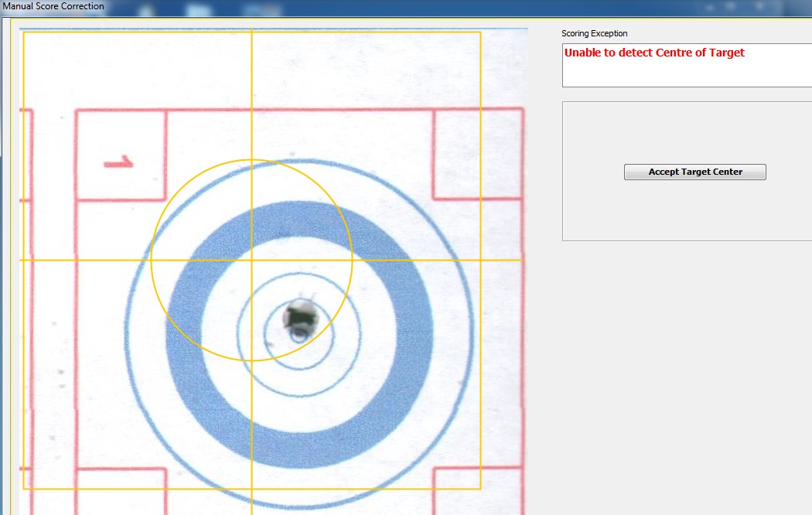Click the bottom-right red corner box
Viewport: 812px width, 515px height.
click(x=477, y=490)
